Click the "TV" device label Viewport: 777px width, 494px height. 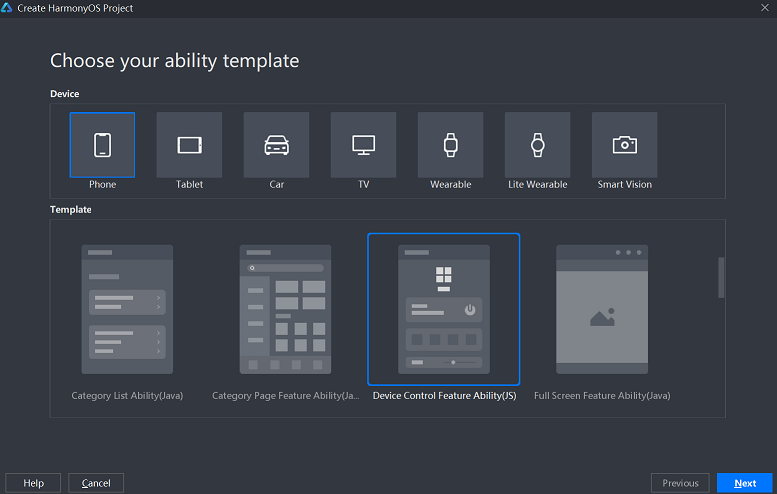(364, 184)
